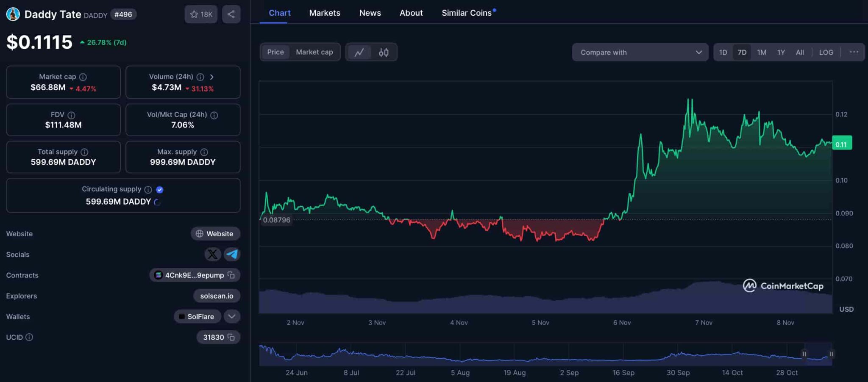Toggle chart to Market cap
This screenshot has height=382, width=868.
tap(314, 52)
